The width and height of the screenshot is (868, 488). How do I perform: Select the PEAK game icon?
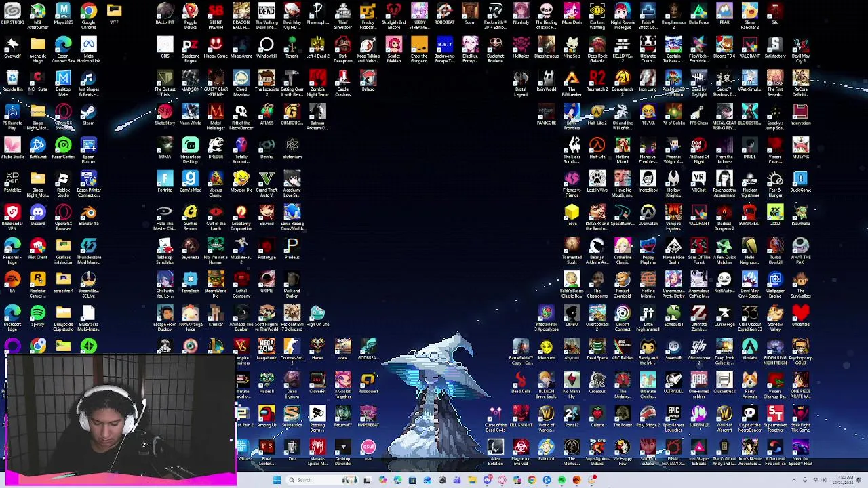[724, 15]
